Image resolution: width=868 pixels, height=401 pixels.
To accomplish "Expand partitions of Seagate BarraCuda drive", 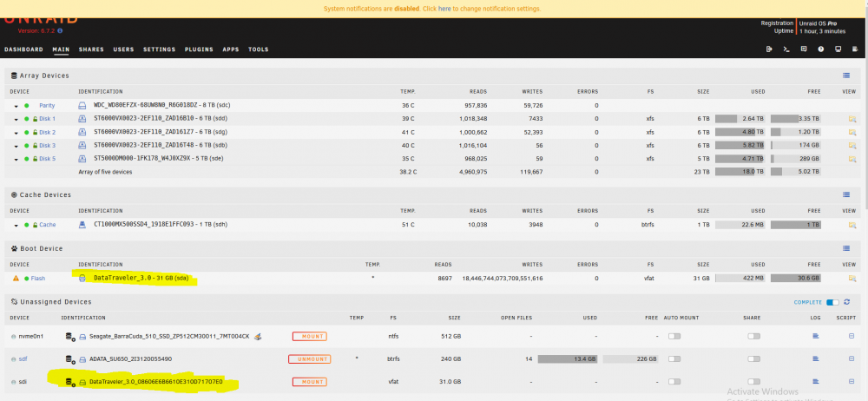I will (x=70, y=336).
